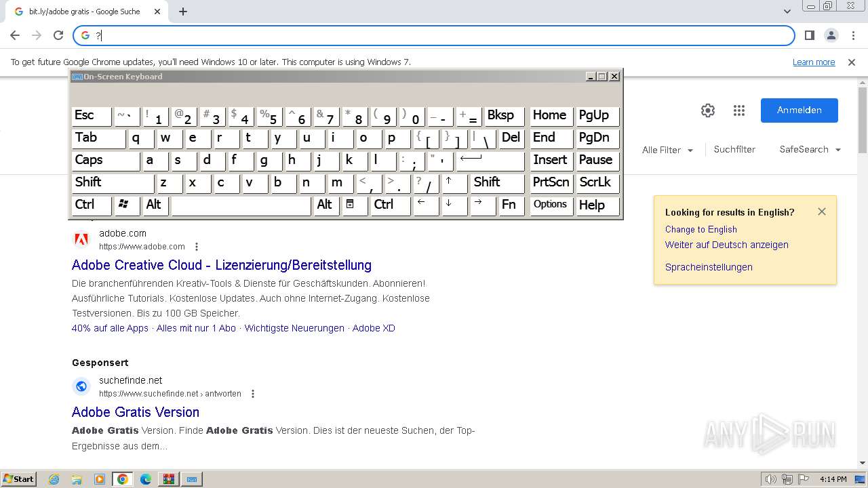Reload the page with the refresh icon

[58, 35]
